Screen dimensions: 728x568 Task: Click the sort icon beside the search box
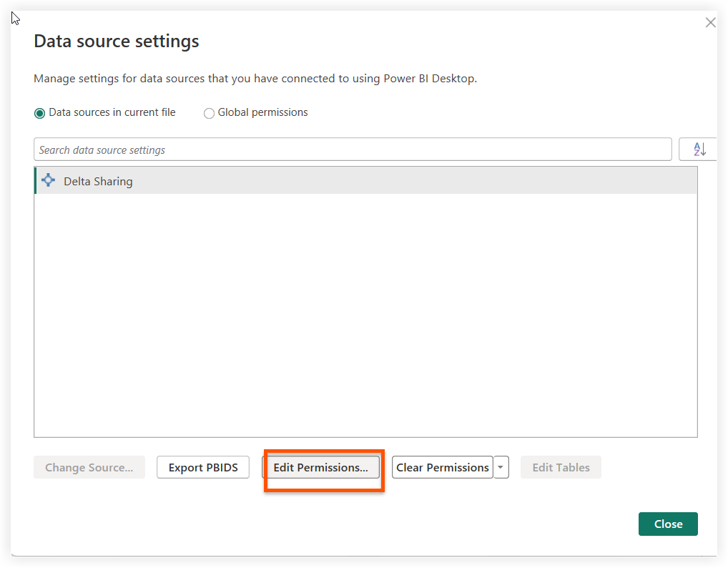click(x=699, y=149)
